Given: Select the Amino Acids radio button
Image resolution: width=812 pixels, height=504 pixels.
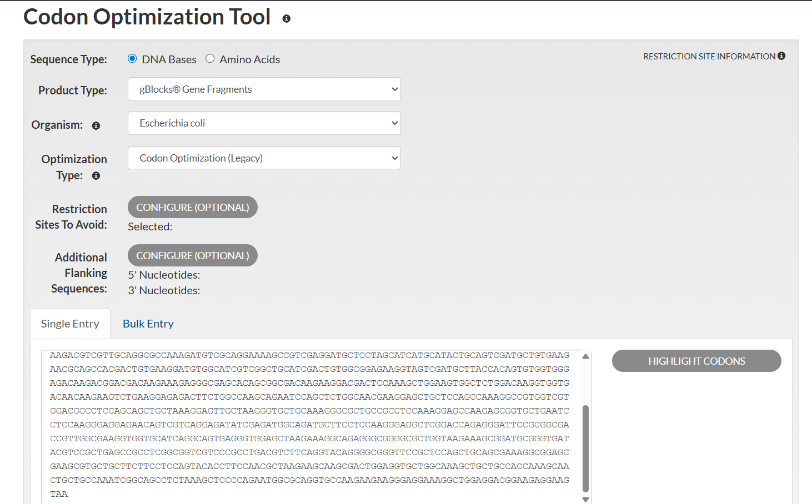Looking at the screenshot, I should (x=210, y=59).
